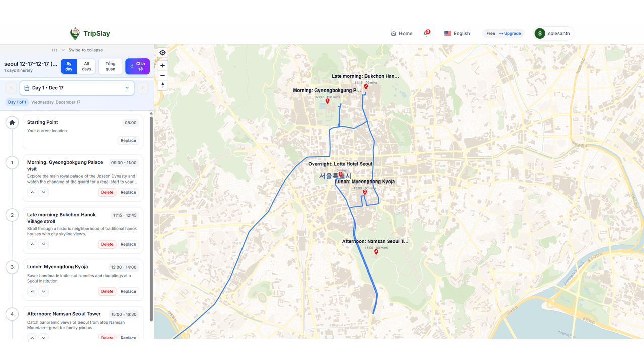Click map pin 2 Bukchon Hanok
Image resolution: width=644 pixels, height=362 pixels.
(366, 87)
